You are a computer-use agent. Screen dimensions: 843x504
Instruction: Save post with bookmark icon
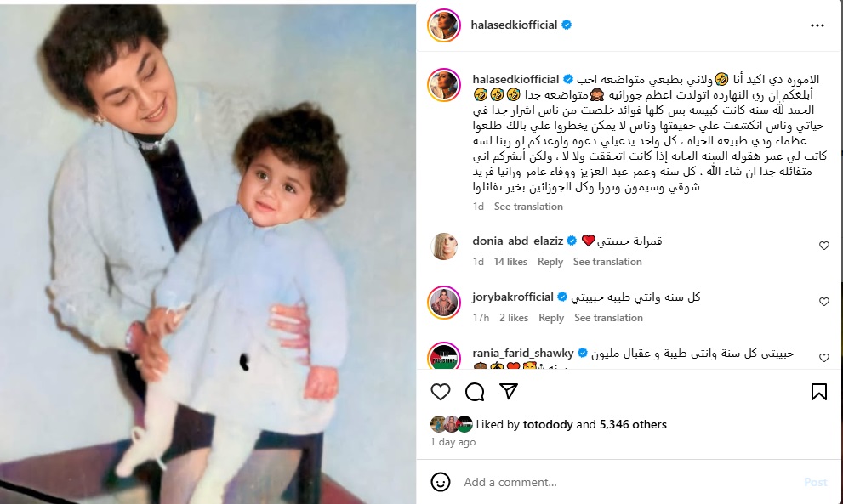pos(819,392)
